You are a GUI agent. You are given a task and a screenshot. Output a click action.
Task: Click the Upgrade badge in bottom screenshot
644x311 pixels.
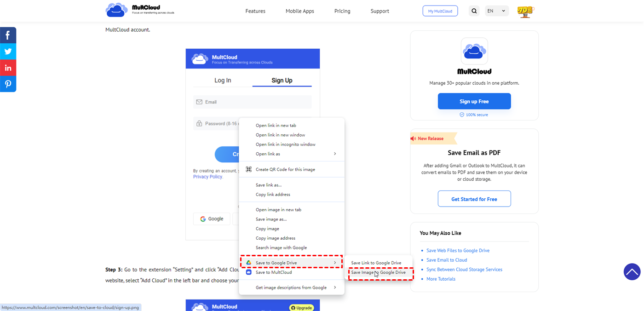tap(301, 308)
